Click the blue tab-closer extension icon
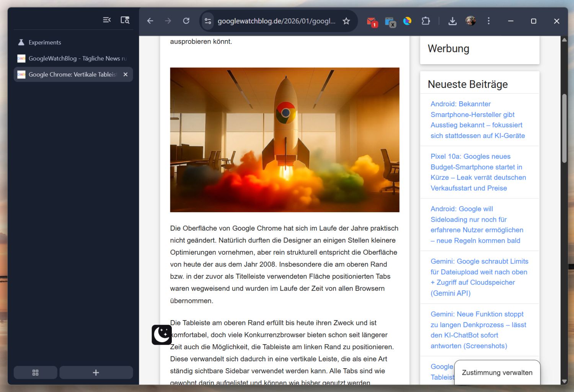 pyautogui.click(x=390, y=21)
